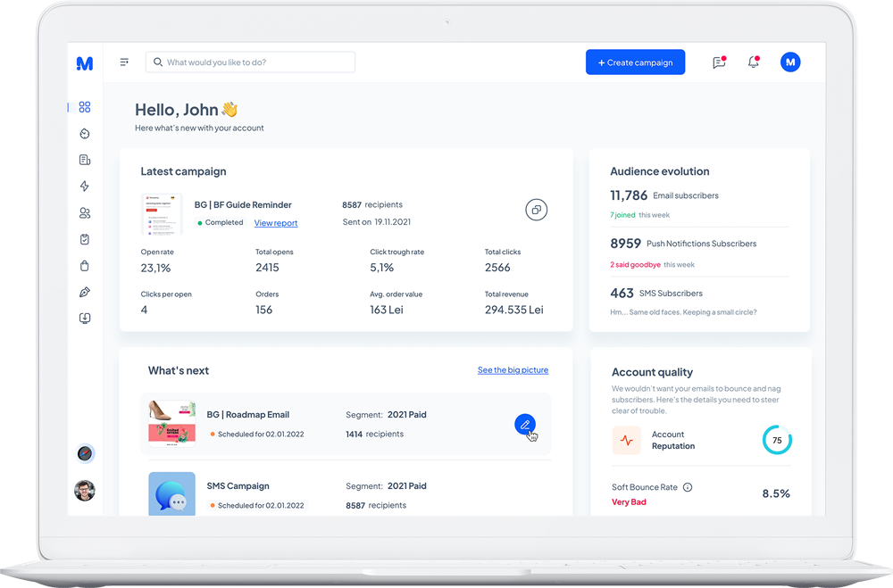Image resolution: width=893 pixels, height=588 pixels.
Task: Open the audience people icon in sidebar
Action: click(x=85, y=213)
